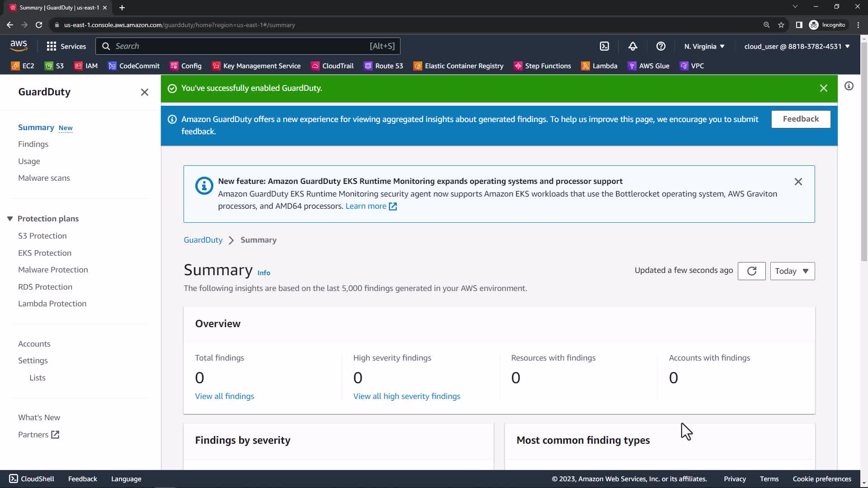Click the Feedback button in blue banner
This screenshot has width=868, height=488.
click(800, 119)
